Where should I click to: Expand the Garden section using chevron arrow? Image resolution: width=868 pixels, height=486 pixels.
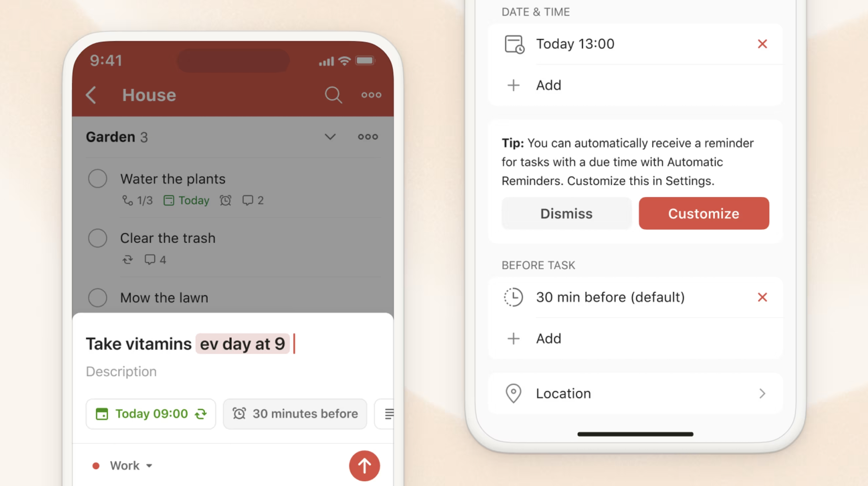(330, 136)
